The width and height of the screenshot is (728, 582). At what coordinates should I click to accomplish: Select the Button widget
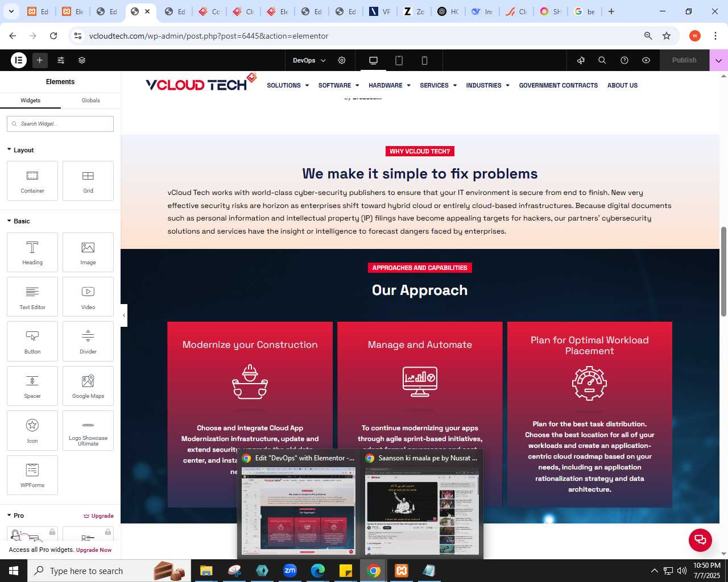pyautogui.click(x=32, y=341)
